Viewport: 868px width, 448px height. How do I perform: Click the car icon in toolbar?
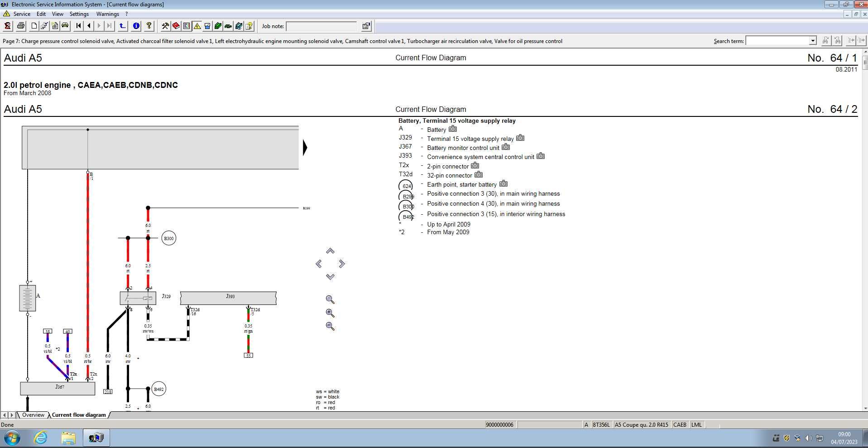65,26
